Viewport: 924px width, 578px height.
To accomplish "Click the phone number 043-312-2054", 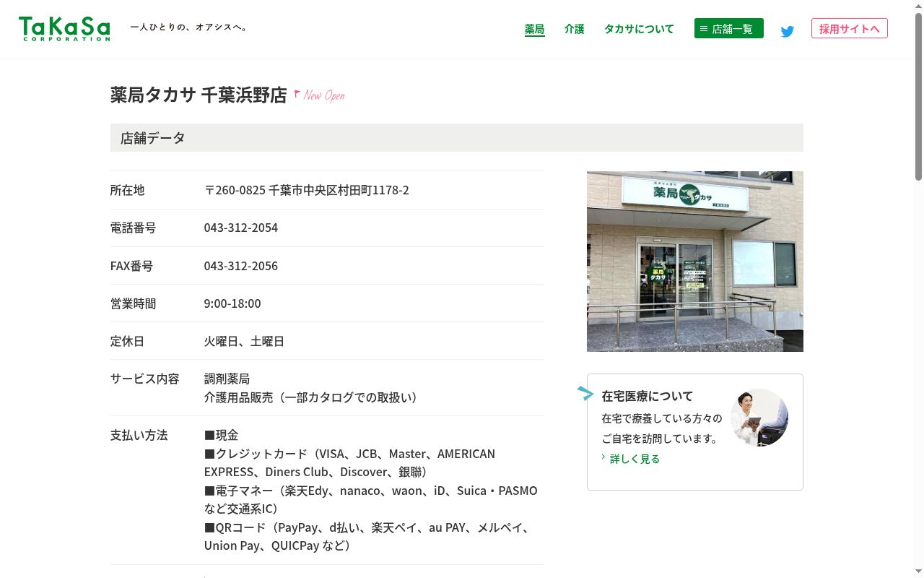I will click(241, 228).
